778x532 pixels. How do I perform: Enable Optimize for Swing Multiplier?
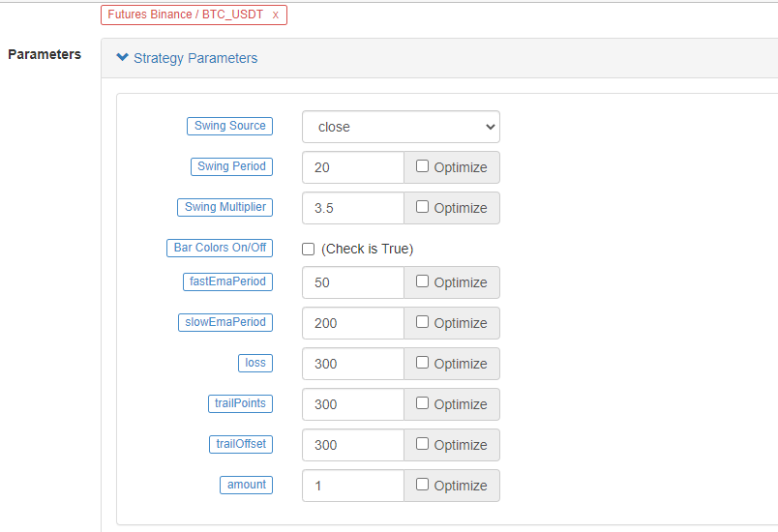pos(423,207)
